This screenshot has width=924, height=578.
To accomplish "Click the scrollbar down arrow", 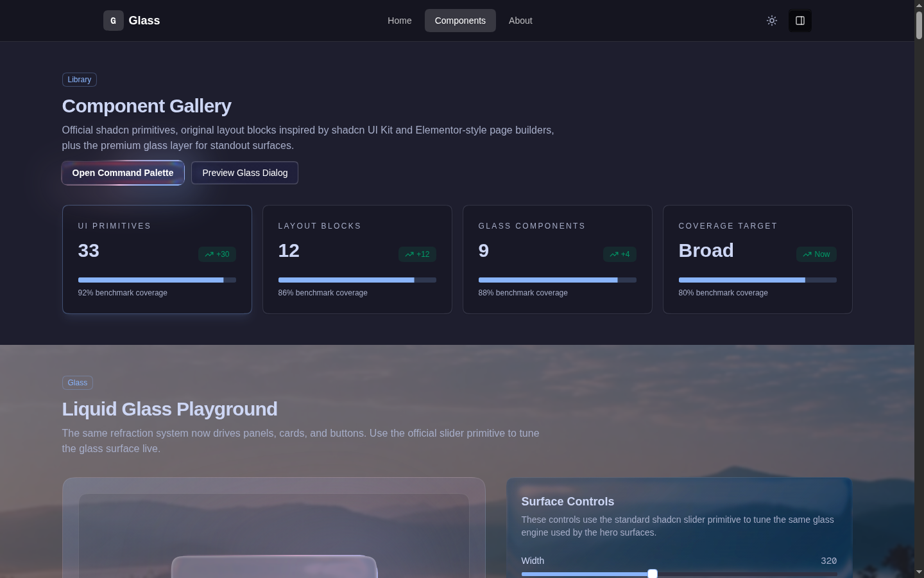I will [x=919, y=572].
